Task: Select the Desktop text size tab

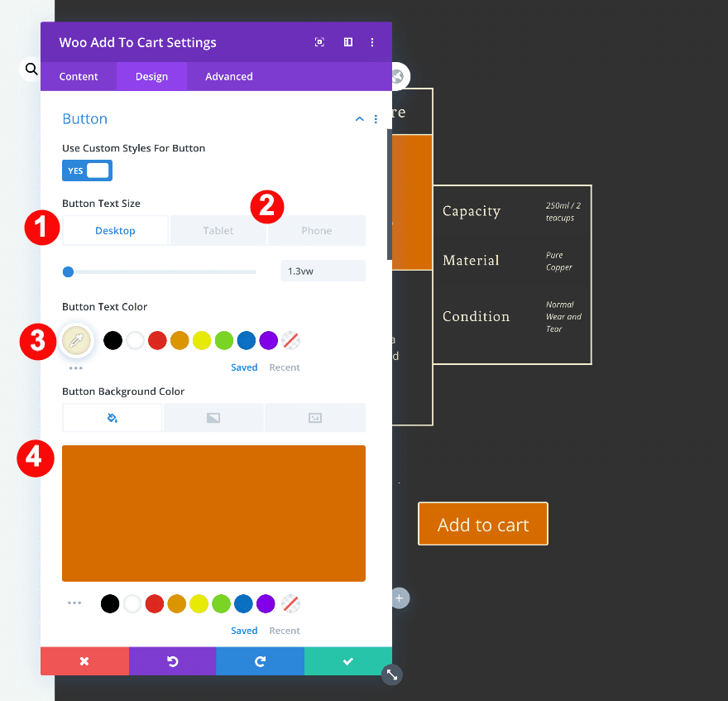Action: pyautogui.click(x=115, y=230)
